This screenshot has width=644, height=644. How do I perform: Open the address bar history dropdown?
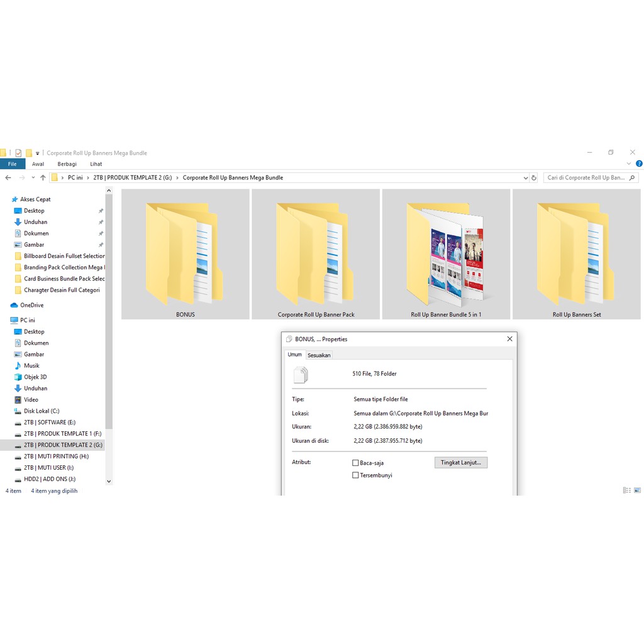coord(526,178)
